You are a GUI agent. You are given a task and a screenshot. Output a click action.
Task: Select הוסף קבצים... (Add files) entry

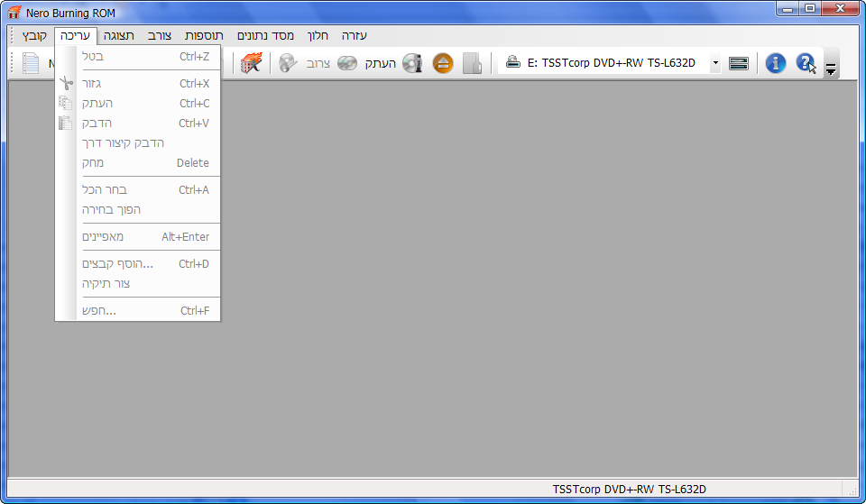(138, 264)
